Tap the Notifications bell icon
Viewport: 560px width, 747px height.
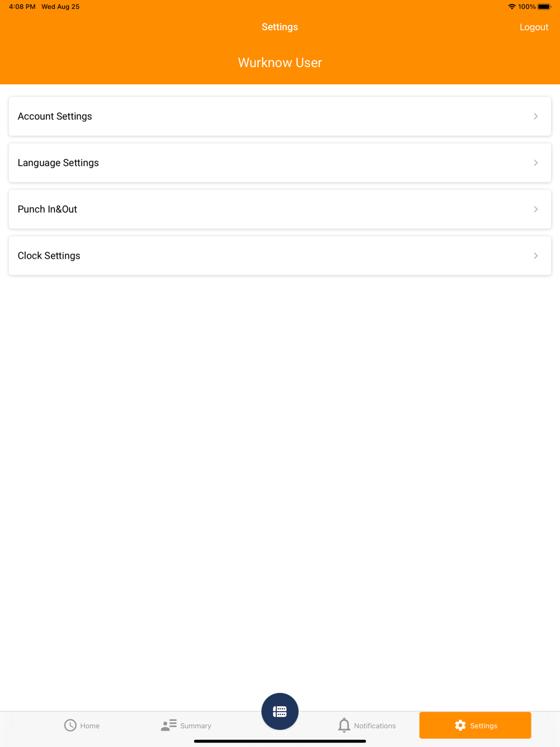point(344,725)
